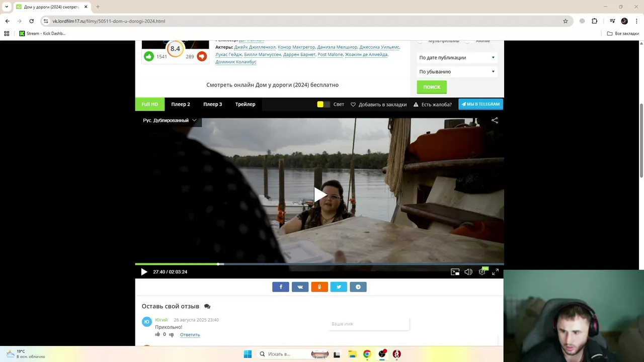
Task: Open actor link Доминик Коламбус
Action: point(236,62)
